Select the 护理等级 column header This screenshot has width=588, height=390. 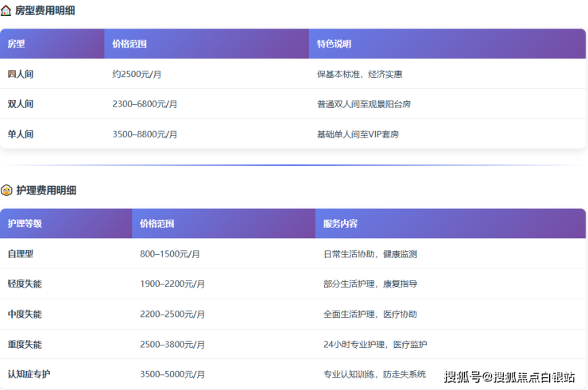[x=25, y=224]
